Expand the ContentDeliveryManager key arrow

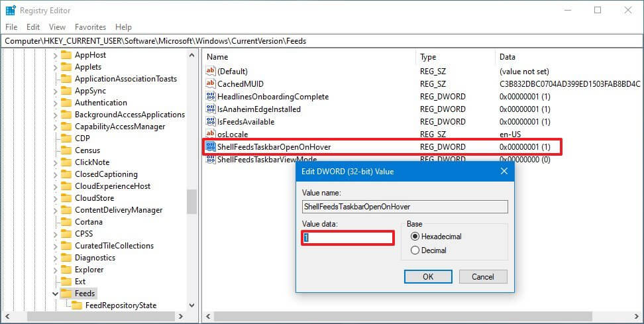tap(56, 210)
